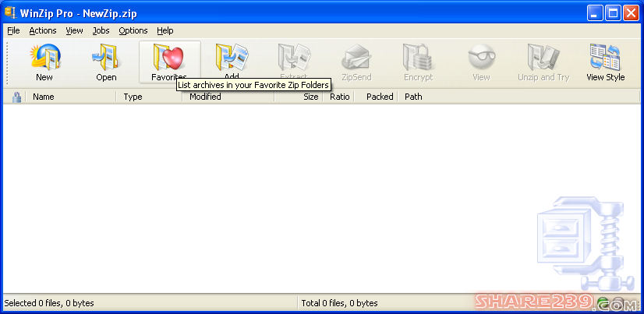644x314 pixels.
Task: Sort by the Ratio column header
Action: pyautogui.click(x=339, y=97)
